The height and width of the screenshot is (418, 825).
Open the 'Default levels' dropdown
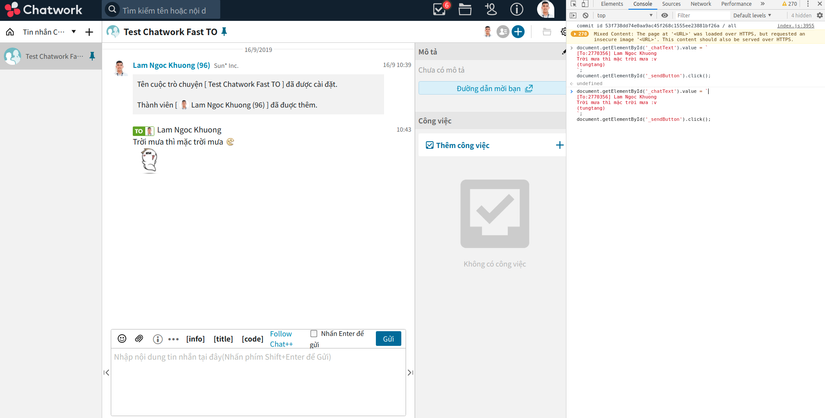point(752,15)
